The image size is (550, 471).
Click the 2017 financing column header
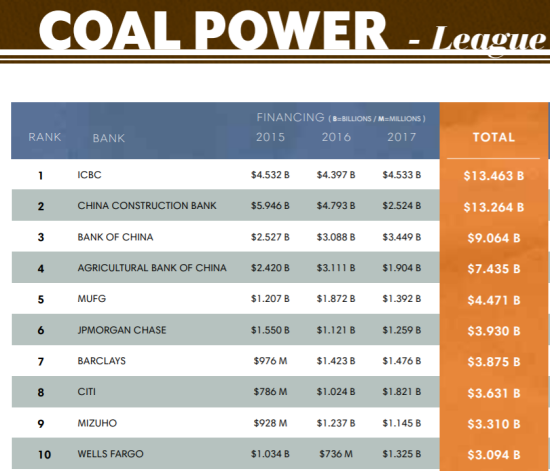[402, 137]
